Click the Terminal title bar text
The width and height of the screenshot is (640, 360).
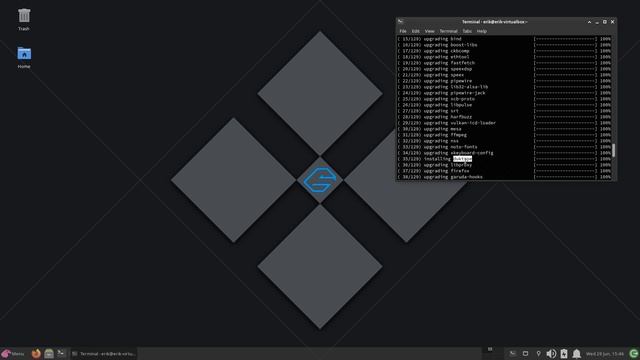pyautogui.click(x=494, y=22)
